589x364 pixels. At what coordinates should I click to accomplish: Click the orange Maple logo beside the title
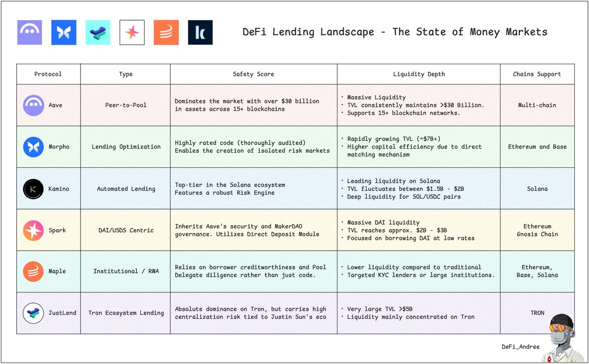pyautogui.click(x=166, y=32)
